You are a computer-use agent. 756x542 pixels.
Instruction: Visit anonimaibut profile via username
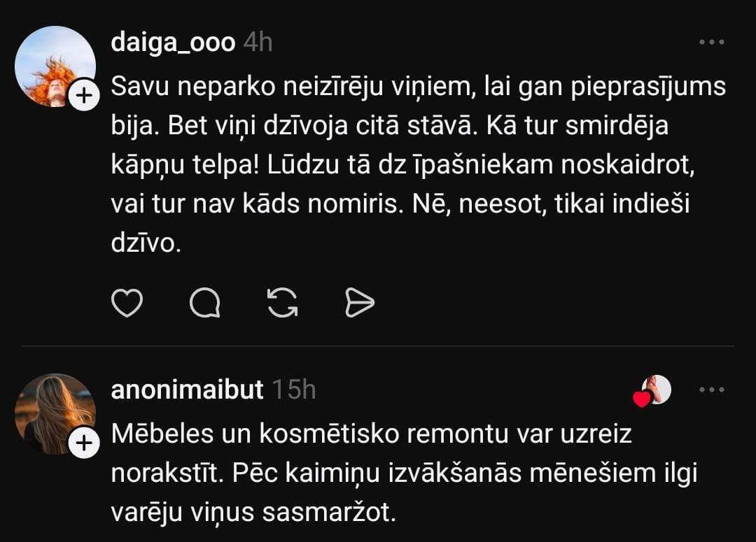click(187, 390)
